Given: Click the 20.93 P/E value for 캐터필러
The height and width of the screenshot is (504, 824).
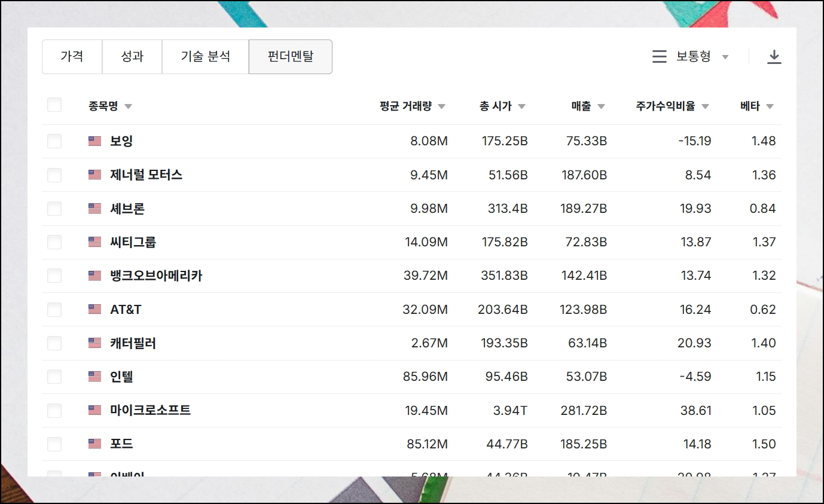Looking at the screenshot, I should coord(695,343).
